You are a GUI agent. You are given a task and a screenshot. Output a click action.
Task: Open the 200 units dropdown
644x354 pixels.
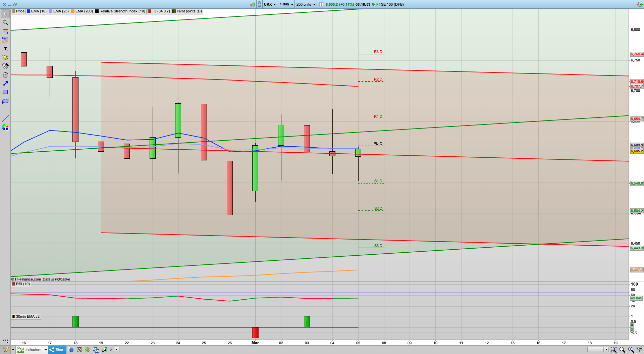tap(305, 4)
